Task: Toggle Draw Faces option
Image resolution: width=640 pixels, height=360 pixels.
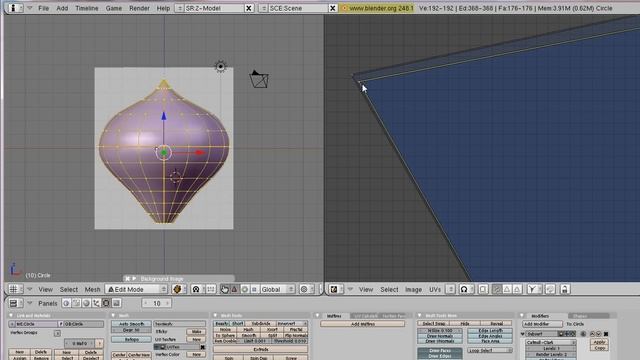Action: point(440,351)
